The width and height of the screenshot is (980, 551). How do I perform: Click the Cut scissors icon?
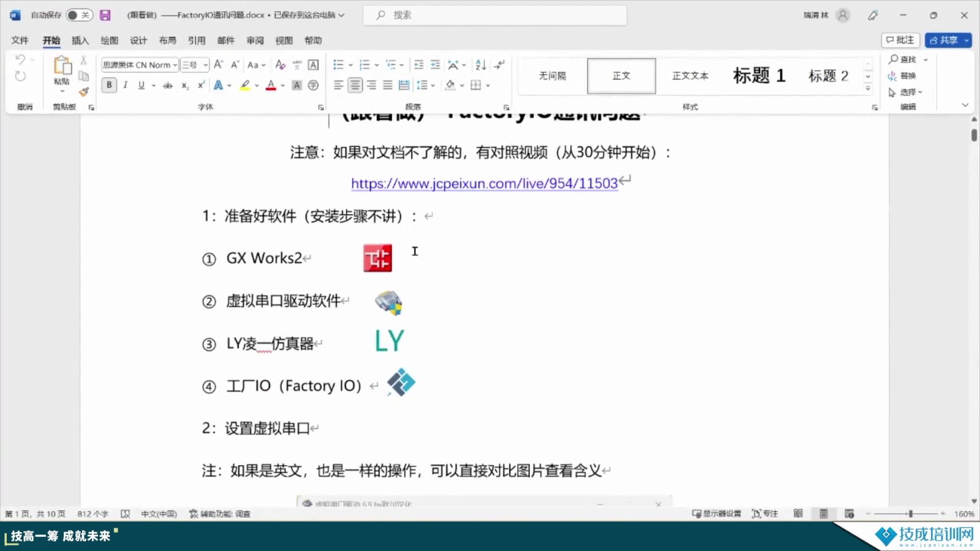[x=84, y=61]
